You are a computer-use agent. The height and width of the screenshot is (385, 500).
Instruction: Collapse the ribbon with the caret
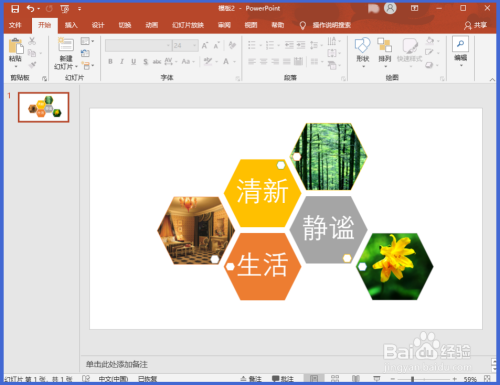(x=492, y=79)
